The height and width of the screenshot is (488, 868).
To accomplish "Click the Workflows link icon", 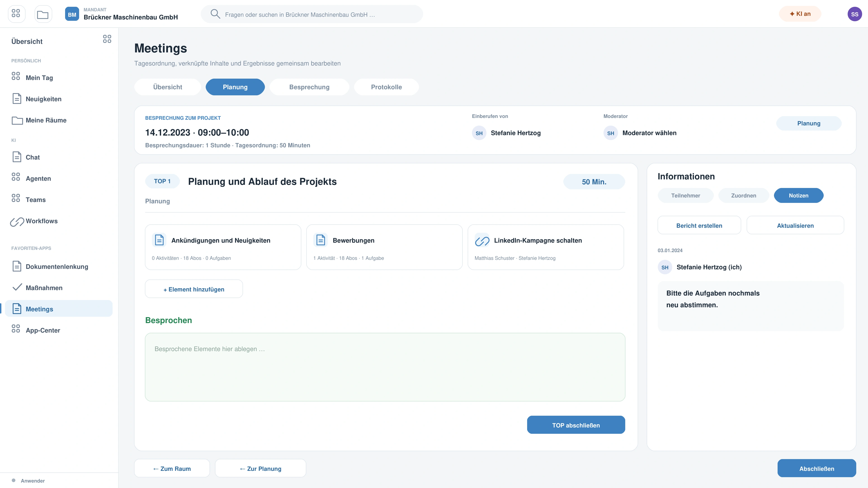I will tap(17, 222).
